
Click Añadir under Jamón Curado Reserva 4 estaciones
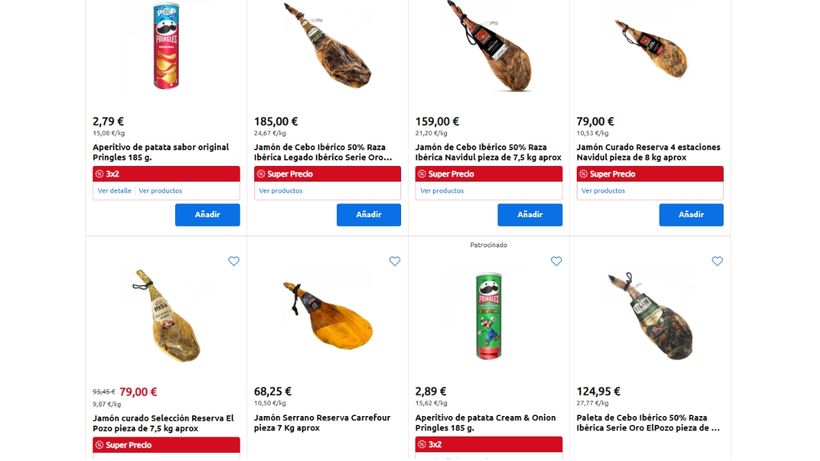(691, 215)
